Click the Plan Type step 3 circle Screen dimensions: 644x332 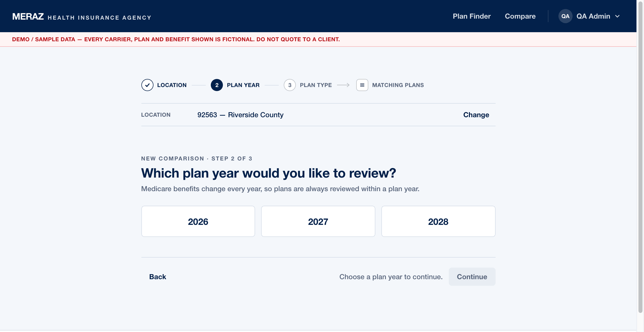click(290, 85)
